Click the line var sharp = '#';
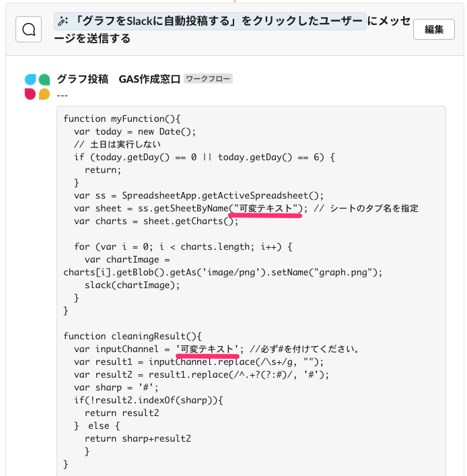The width and height of the screenshot is (467, 476). (x=116, y=388)
